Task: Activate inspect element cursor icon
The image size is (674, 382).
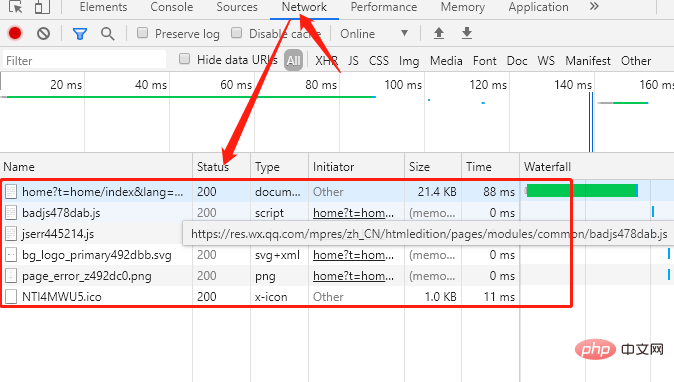Action: (x=16, y=6)
